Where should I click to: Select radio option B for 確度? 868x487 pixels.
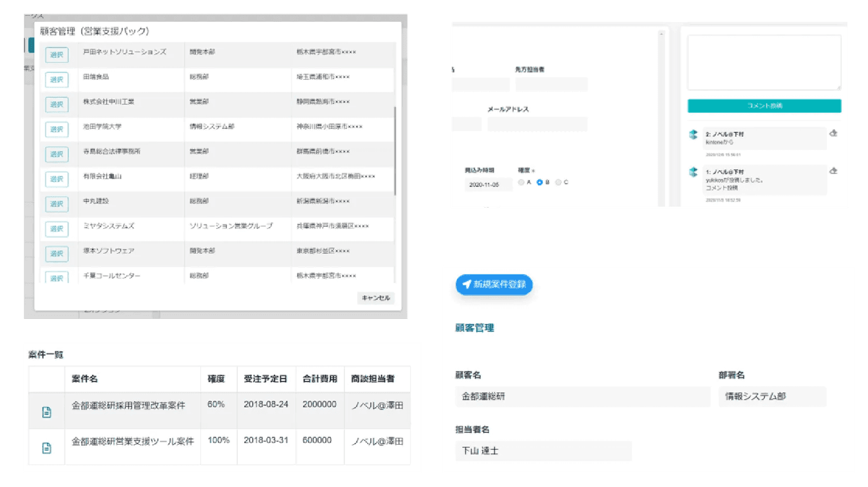[539, 182]
